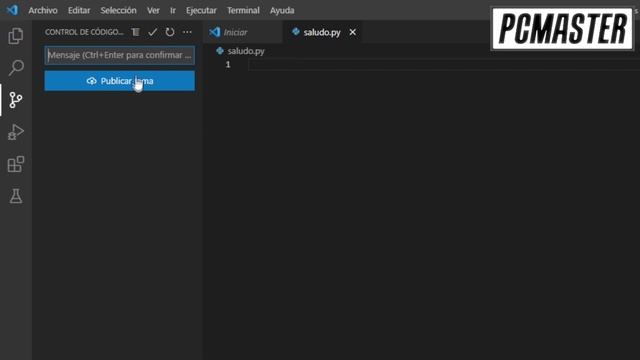Screen dimensions: 640x360
Task: Toggle tree view in source control header
Action: coord(136,32)
